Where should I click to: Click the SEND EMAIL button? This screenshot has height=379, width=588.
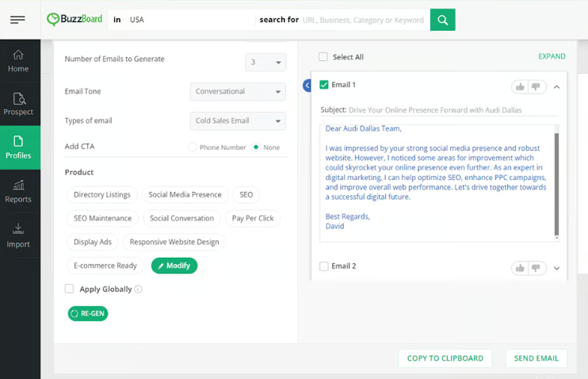[x=536, y=358]
